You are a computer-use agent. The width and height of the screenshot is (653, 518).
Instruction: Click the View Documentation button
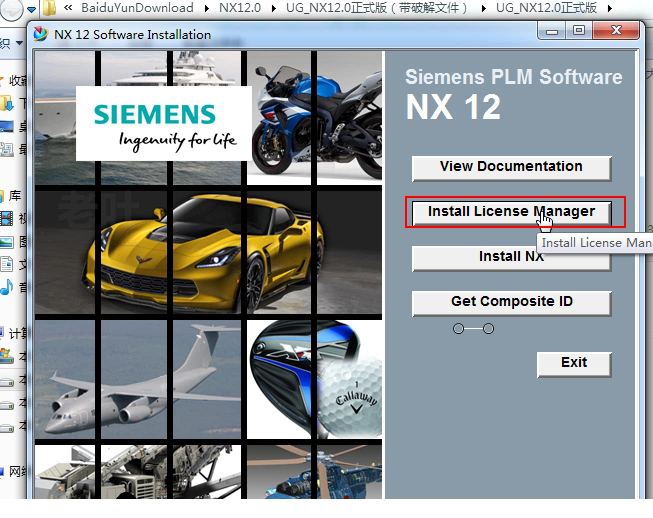(x=511, y=168)
